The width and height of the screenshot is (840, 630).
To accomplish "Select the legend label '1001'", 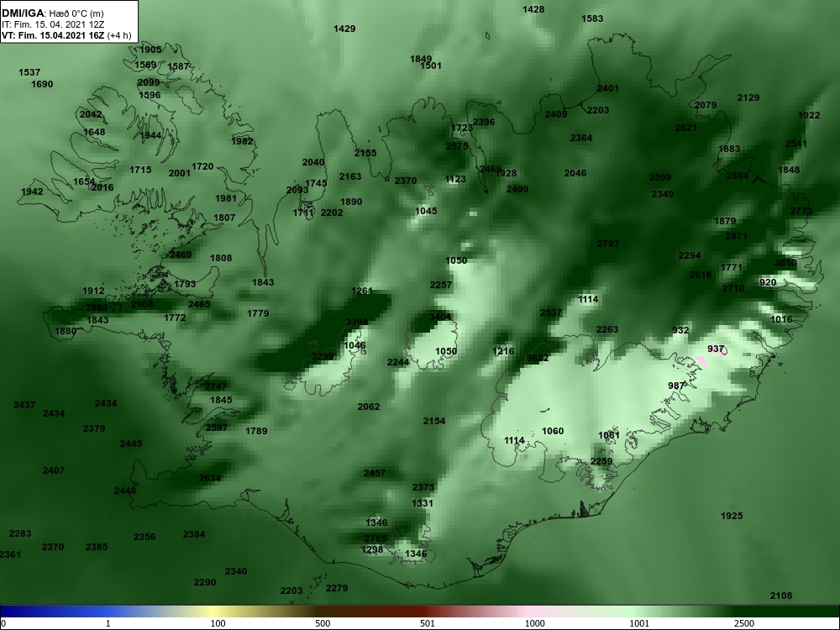I will [639, 623].
